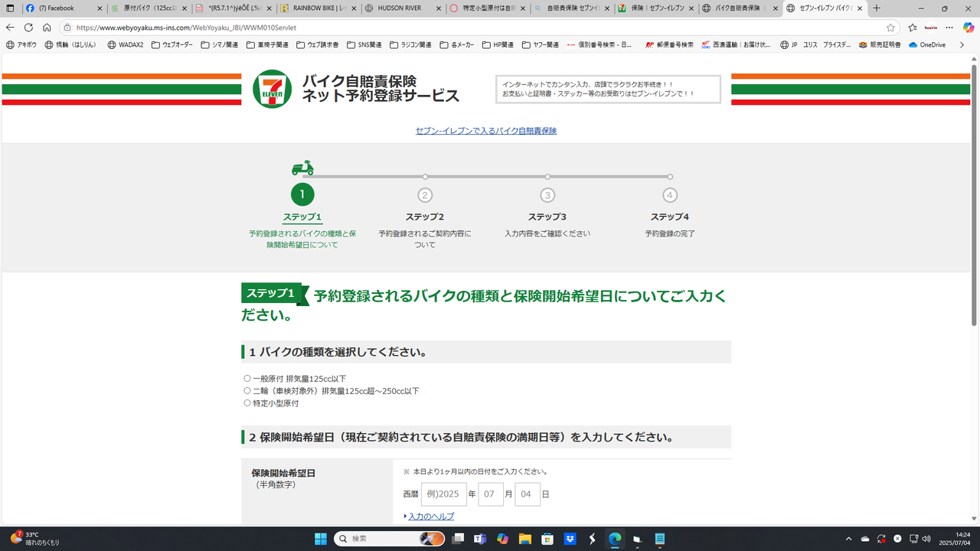Open the ヤフー関連 bookmark folder
The image size is (980, 551).
point(540,45)
